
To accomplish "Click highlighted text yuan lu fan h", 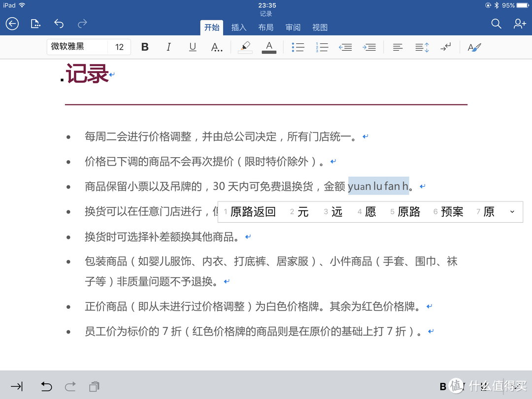I will tap(378, 186).
